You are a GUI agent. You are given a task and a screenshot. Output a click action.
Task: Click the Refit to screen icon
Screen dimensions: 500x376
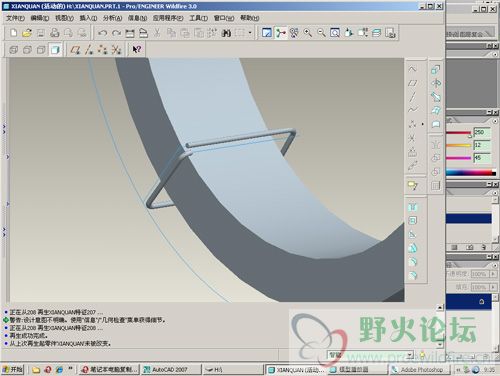coord(335,33)
